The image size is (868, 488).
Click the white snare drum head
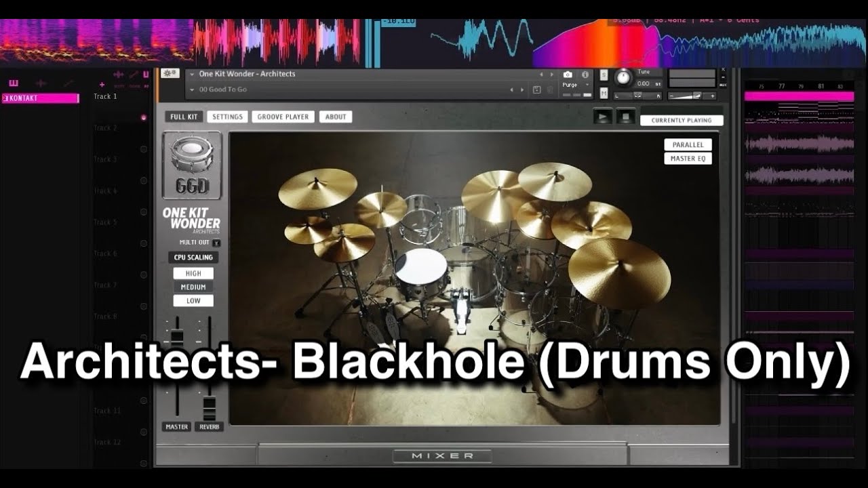[421, 266]
